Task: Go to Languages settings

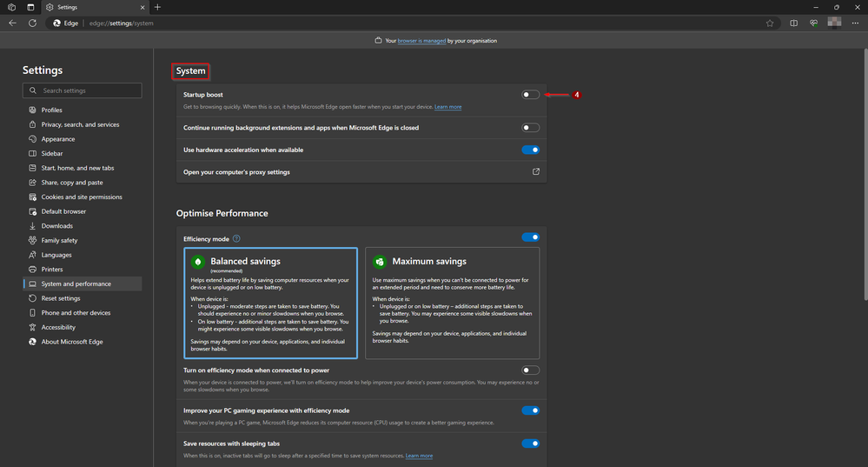Action: 82,255
